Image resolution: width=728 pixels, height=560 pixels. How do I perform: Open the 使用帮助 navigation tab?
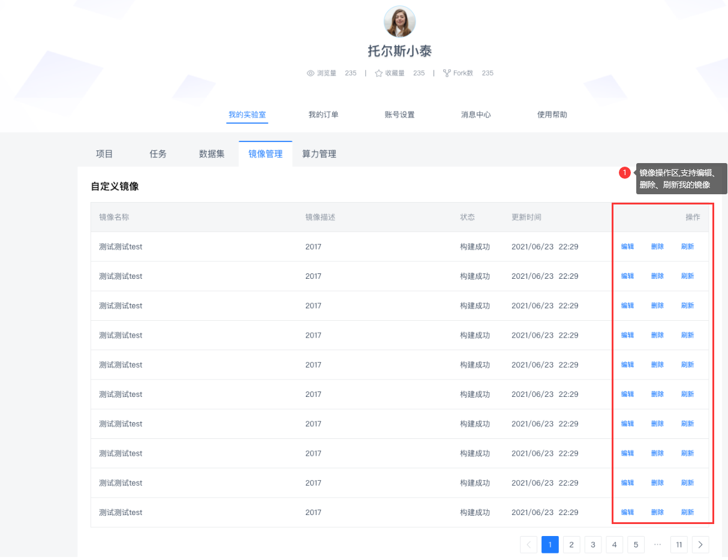tap(552, 115)
